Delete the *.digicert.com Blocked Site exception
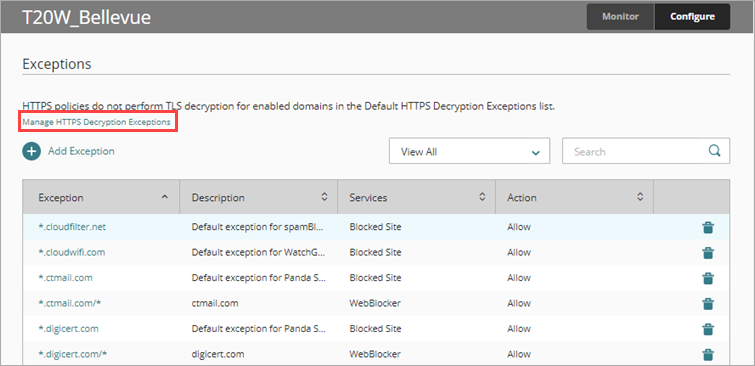 coord(708,329)
